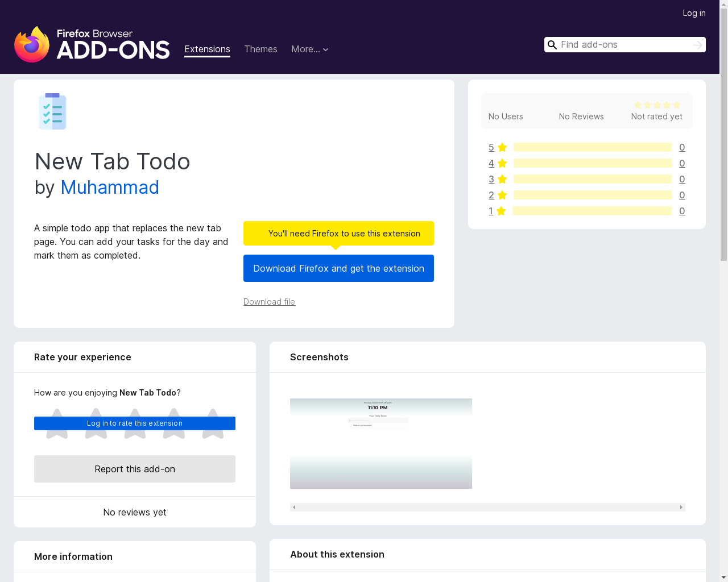Viewport: 728px width, 582px height.
Task: Click the 1-star rating bar
Action: pyautogui.click(x=592, y=211)
